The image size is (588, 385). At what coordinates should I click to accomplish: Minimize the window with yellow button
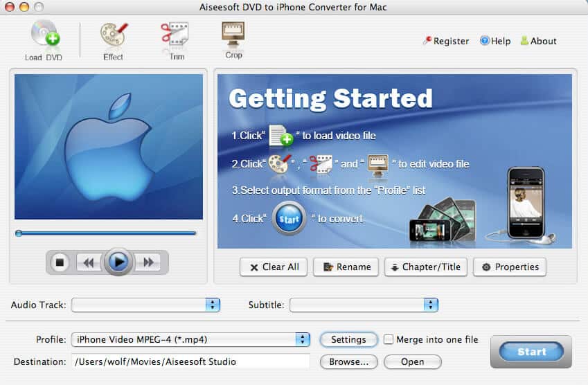24,7
